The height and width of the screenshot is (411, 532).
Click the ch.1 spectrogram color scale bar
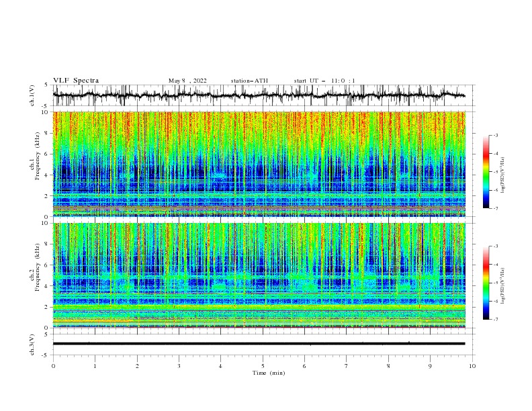click(x=486, y=172)
